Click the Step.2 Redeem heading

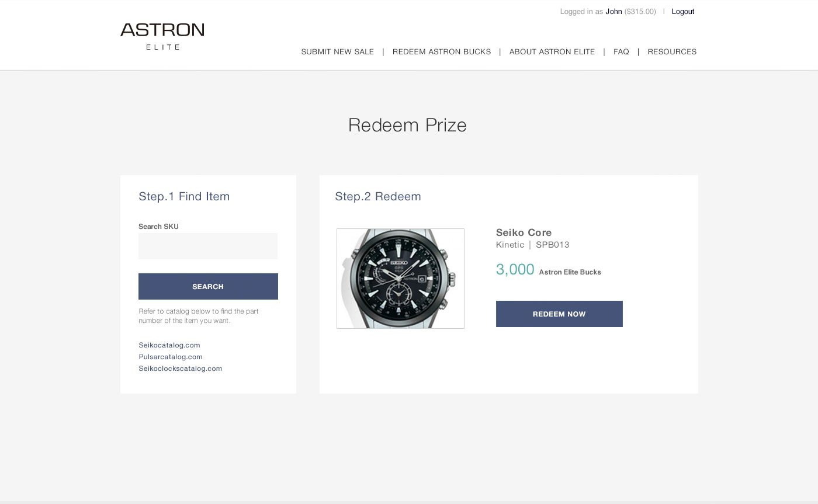378,196
